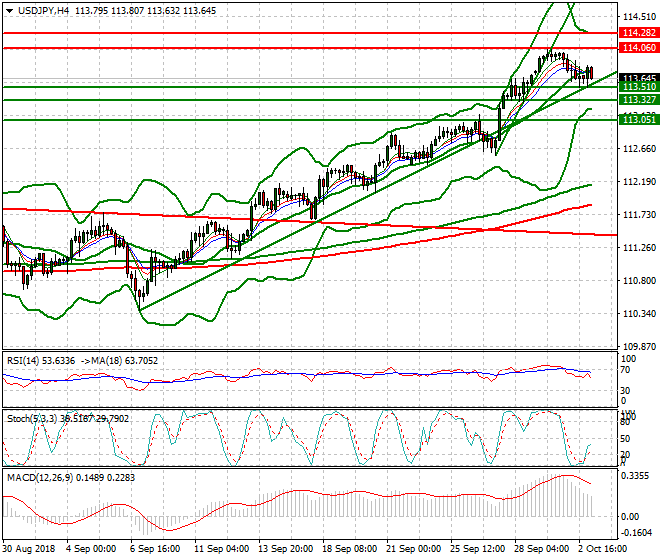Click the 114.510 price scale value
This screenshot has height=560, width=660.
(639, 17)
